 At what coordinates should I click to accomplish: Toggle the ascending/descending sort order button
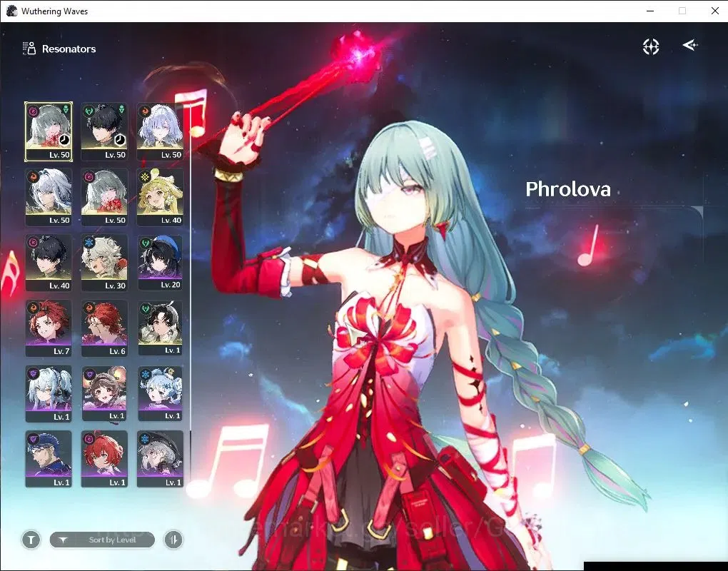[173, 540]
